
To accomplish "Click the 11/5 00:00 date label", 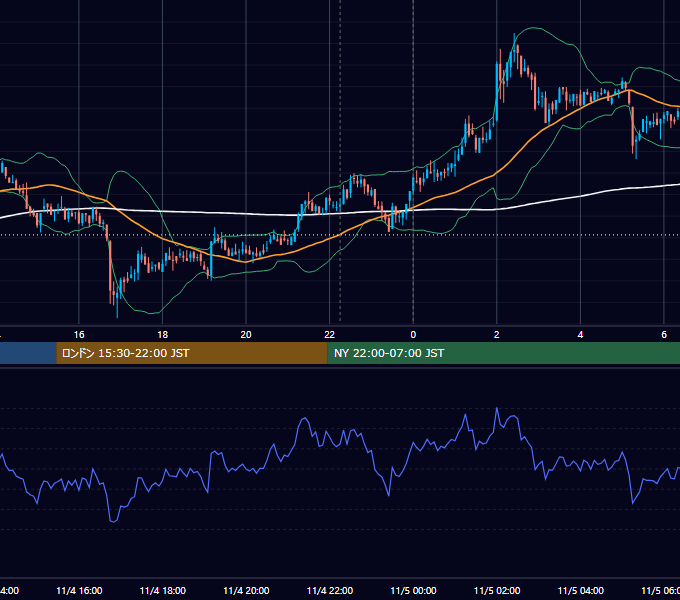I will click(x=413, y=590).
